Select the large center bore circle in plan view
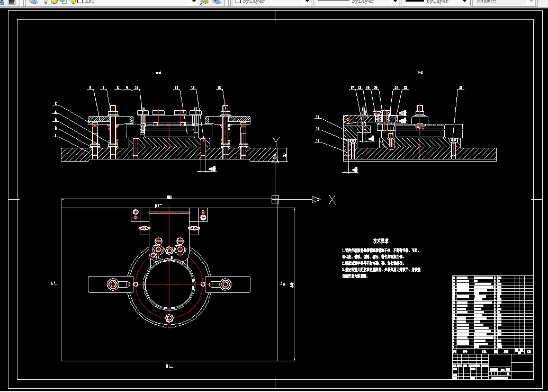The image size is (548, 392). pos(169,284)
